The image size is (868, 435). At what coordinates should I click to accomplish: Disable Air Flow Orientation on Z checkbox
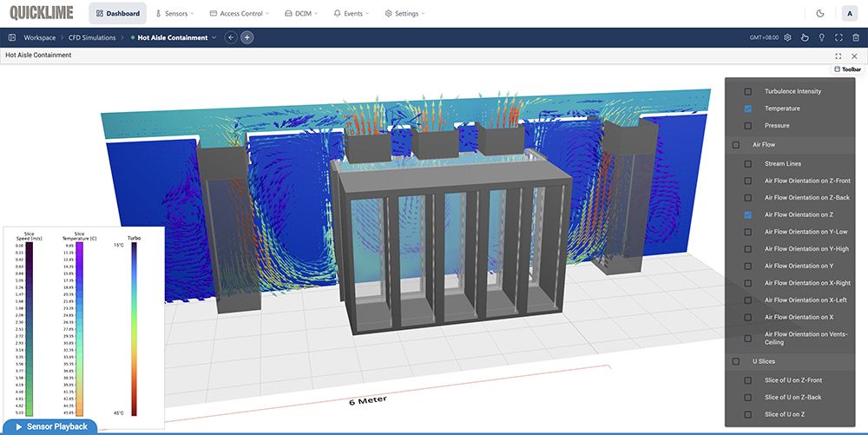pyautogui.click(x=747, y=214)
